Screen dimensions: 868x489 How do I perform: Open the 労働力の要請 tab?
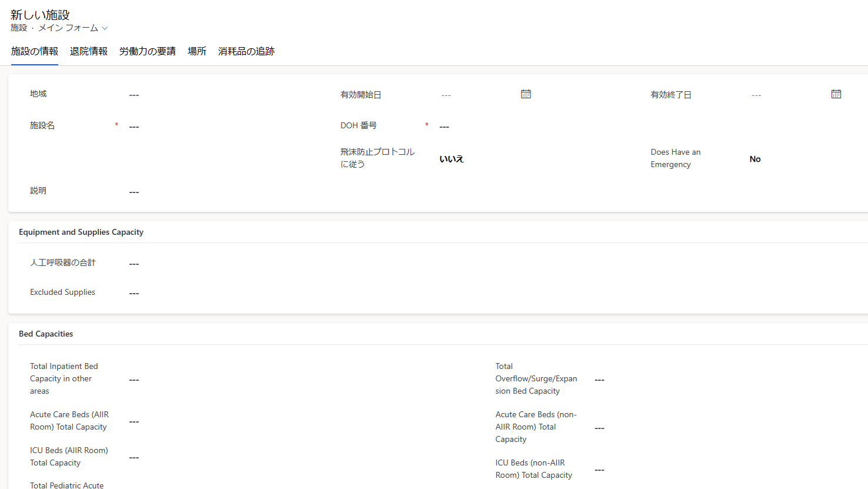point(148,52)
